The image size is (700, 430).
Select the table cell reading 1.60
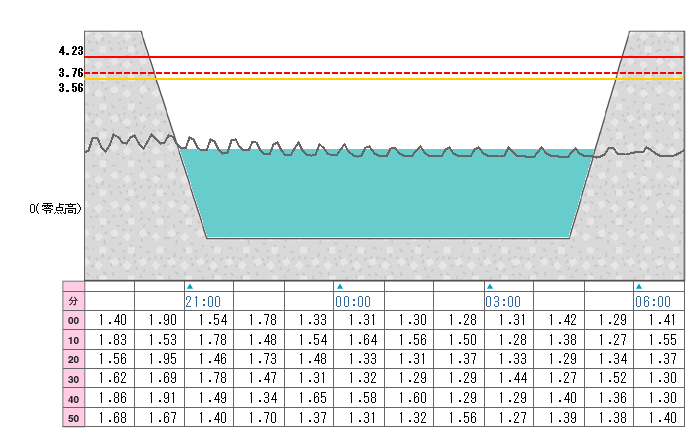[409, 398]
